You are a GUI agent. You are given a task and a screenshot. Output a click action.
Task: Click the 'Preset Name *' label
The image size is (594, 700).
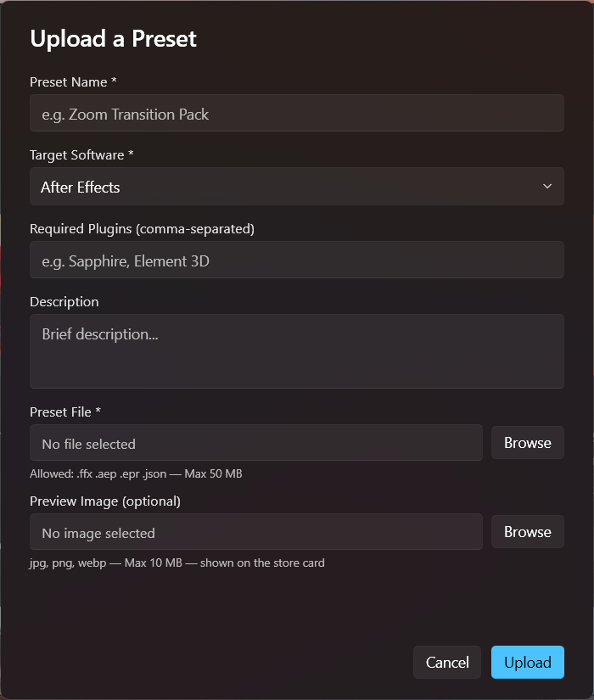click(73, 82)
